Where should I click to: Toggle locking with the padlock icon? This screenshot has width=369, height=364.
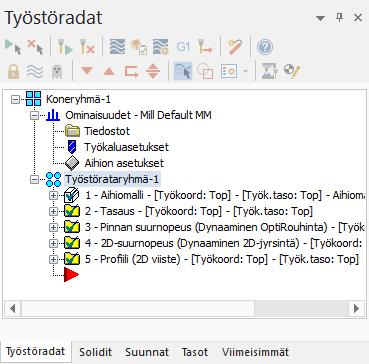pyautogui.click(x=13, y=71)
